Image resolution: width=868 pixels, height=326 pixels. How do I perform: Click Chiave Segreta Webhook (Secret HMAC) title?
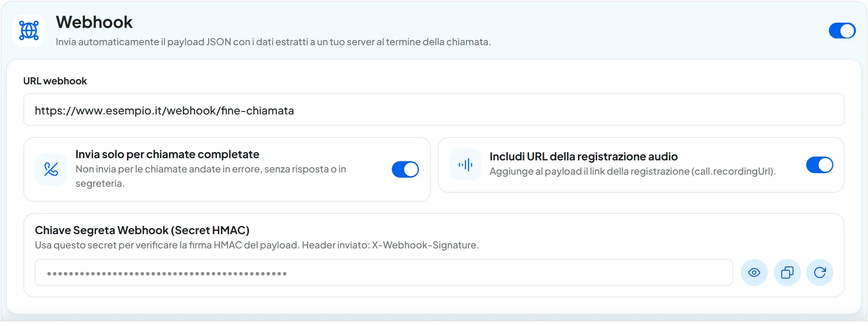[142, 230]
